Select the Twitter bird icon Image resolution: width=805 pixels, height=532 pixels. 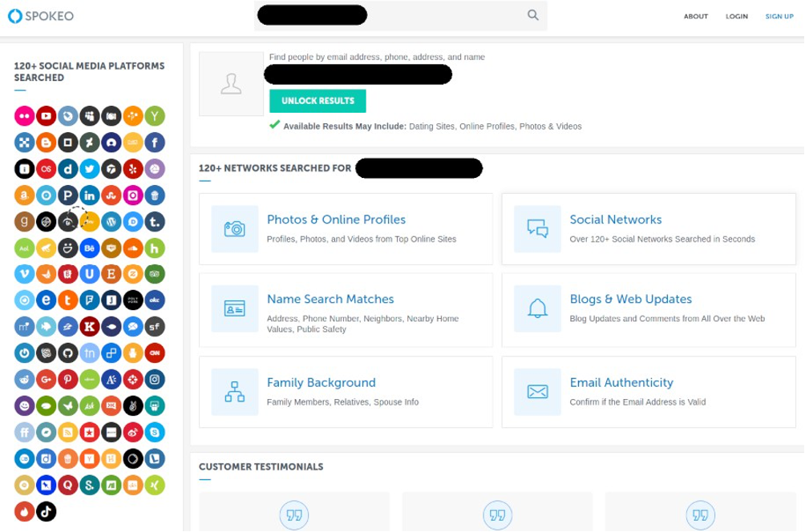(90, 169)
